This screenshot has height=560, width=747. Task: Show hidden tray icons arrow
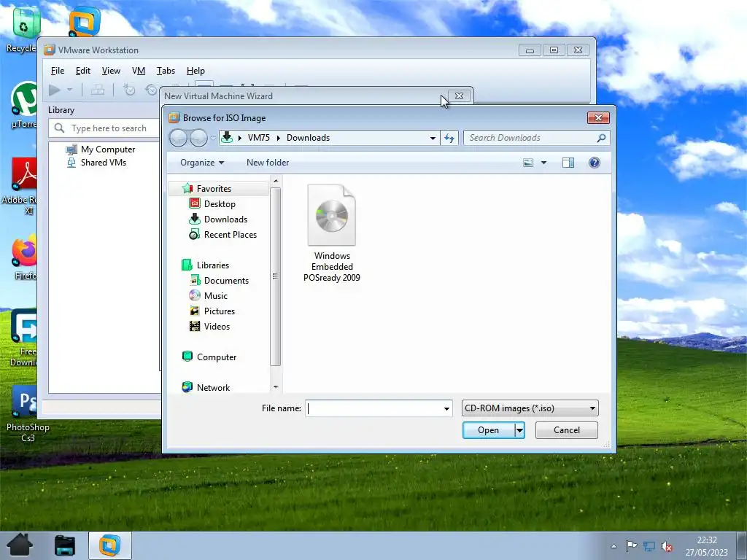pyautogui.click(x=614, y=546)
